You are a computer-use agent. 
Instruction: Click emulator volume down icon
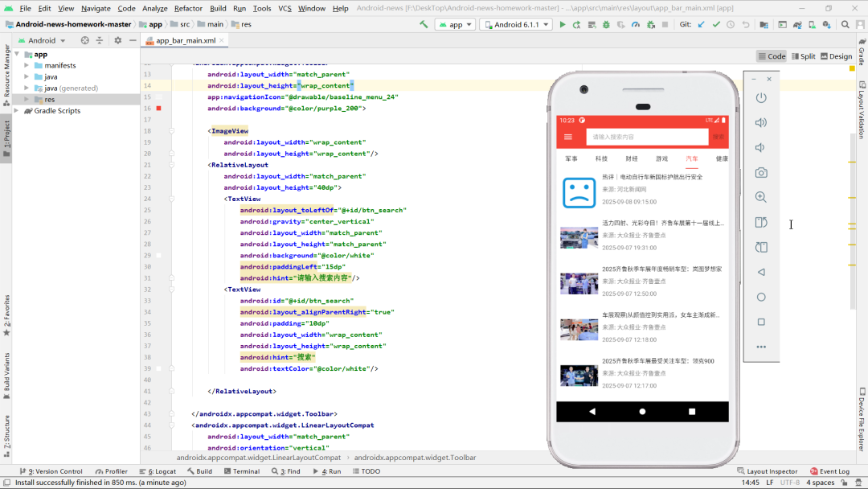click(761, 147)
